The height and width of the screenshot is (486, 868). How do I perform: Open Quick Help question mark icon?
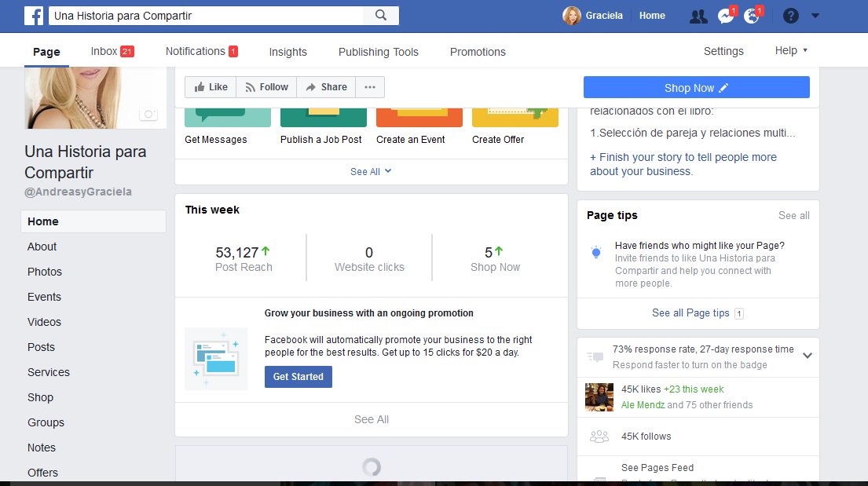point(790,16)
